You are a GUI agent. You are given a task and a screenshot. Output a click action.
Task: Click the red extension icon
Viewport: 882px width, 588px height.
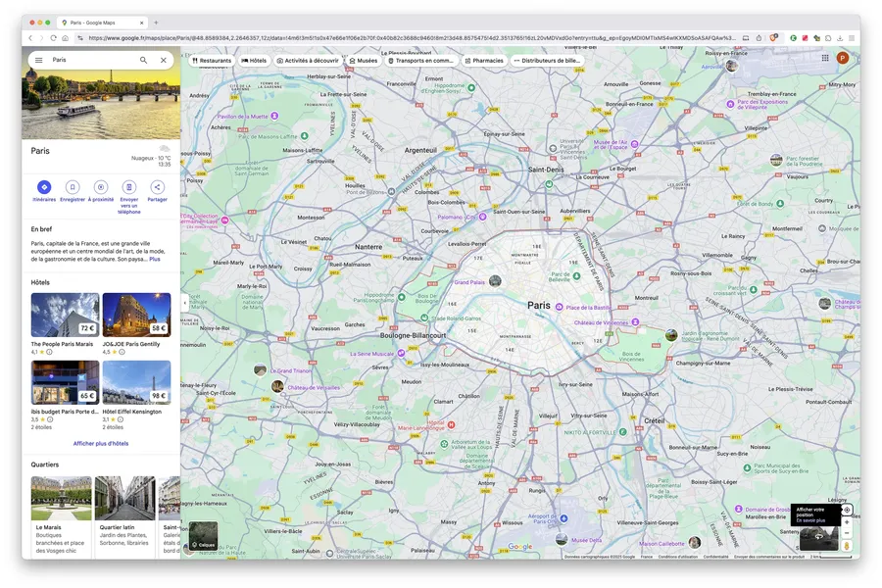[805, 37]
